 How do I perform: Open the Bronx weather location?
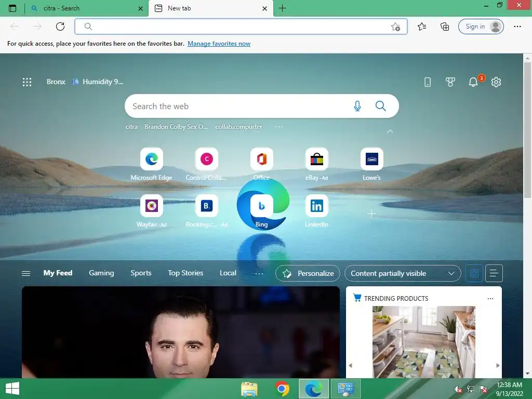[56, 82]
